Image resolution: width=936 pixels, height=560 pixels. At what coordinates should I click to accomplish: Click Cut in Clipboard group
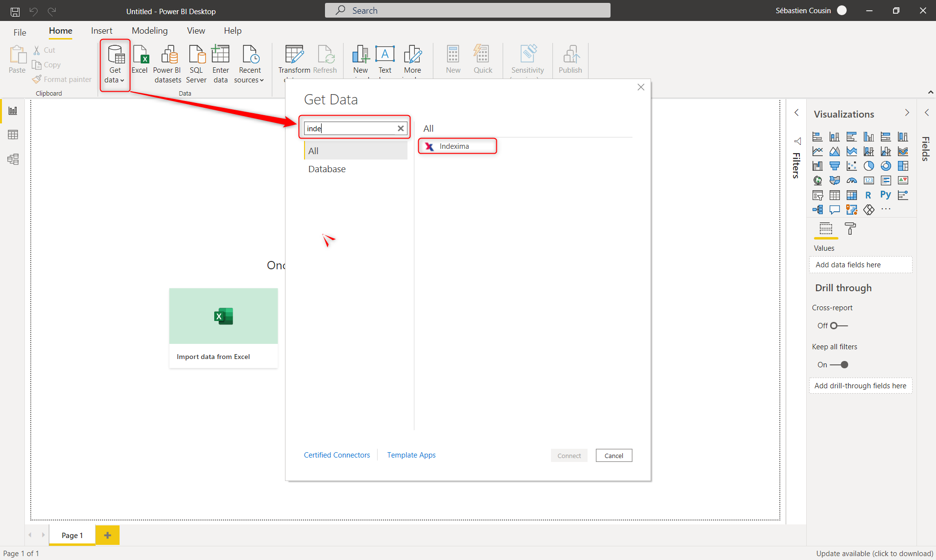[x=44, y=50]
